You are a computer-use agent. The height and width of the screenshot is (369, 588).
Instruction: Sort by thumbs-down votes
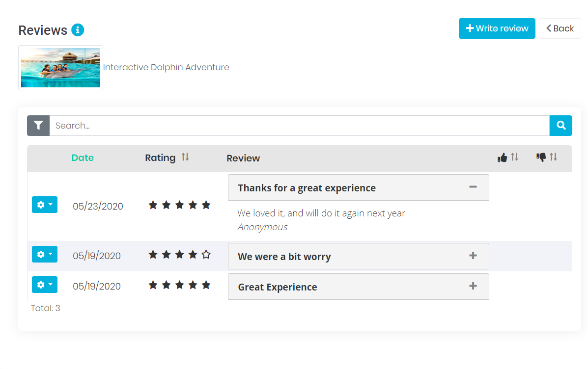pos(547,158)
